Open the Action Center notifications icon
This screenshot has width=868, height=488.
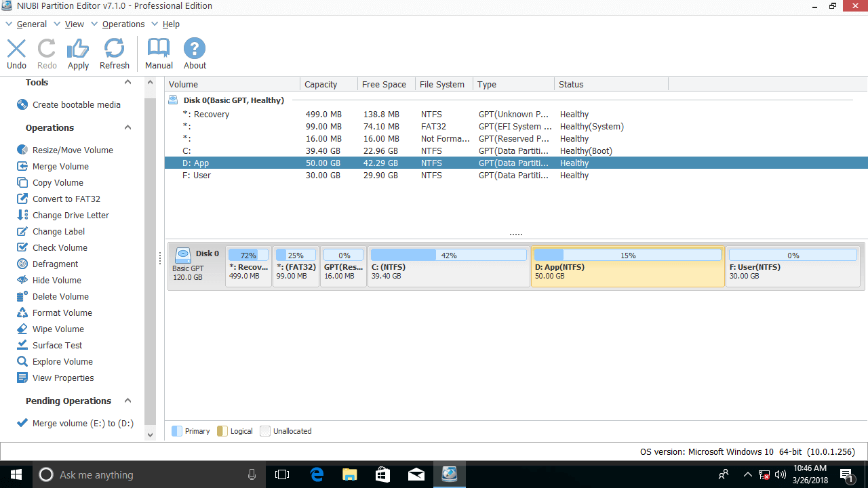pos(846,474)
